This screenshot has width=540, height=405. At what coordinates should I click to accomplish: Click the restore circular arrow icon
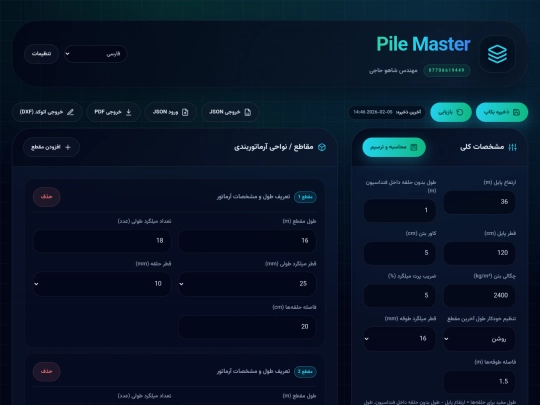click(x=460, y=112)
